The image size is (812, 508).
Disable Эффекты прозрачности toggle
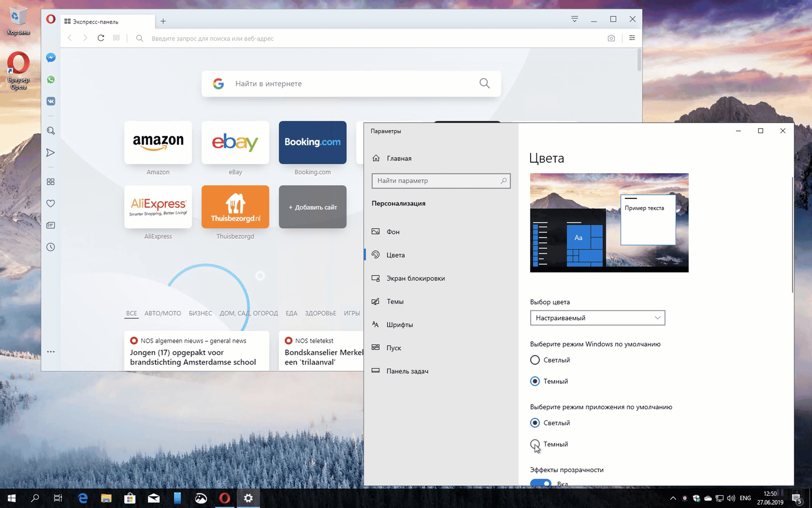541,483
